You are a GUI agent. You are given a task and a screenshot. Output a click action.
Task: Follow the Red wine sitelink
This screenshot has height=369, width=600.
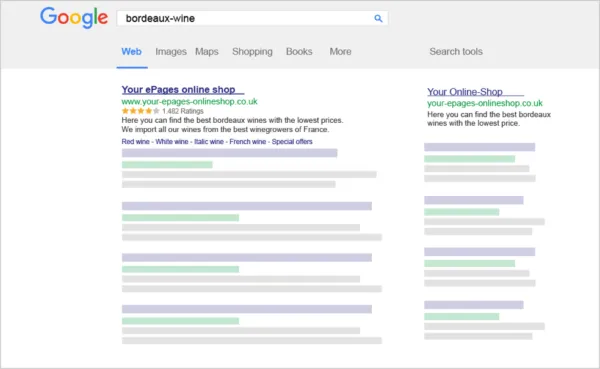click(x=135, y=142)
